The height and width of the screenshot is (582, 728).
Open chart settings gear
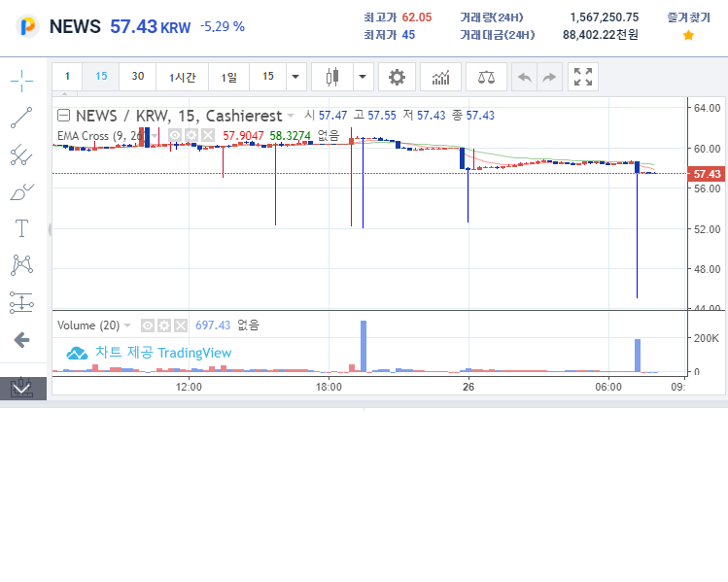tap(397, 77)
